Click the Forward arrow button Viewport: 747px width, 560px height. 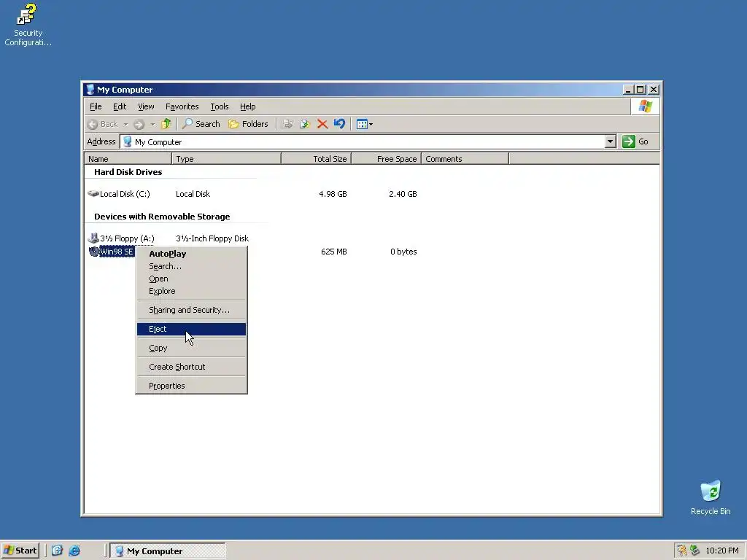139,124
